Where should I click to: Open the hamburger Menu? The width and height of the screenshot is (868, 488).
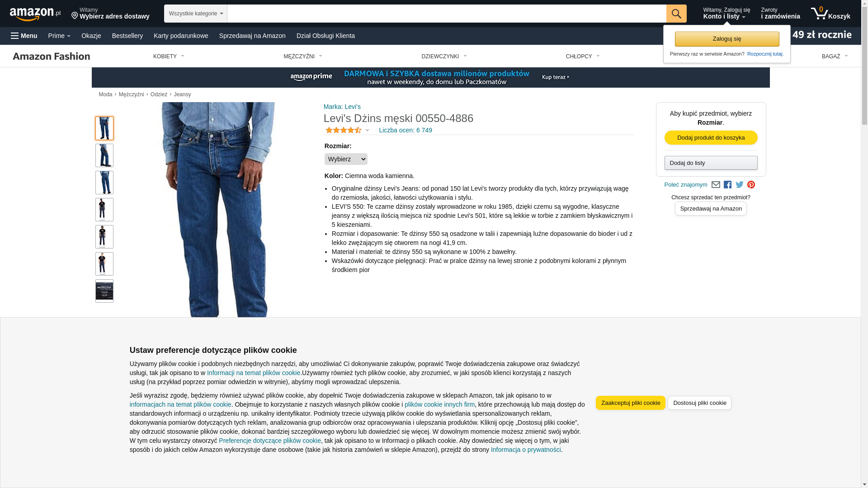coord(24,36)
